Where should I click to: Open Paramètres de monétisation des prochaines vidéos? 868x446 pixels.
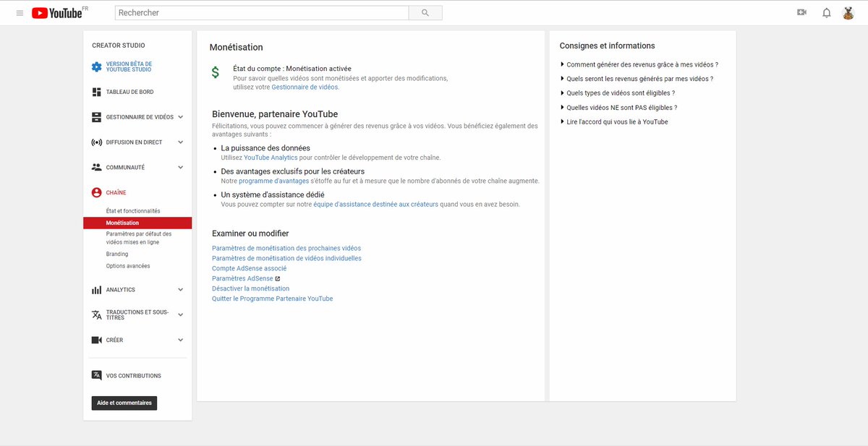[x=286, y=248]
